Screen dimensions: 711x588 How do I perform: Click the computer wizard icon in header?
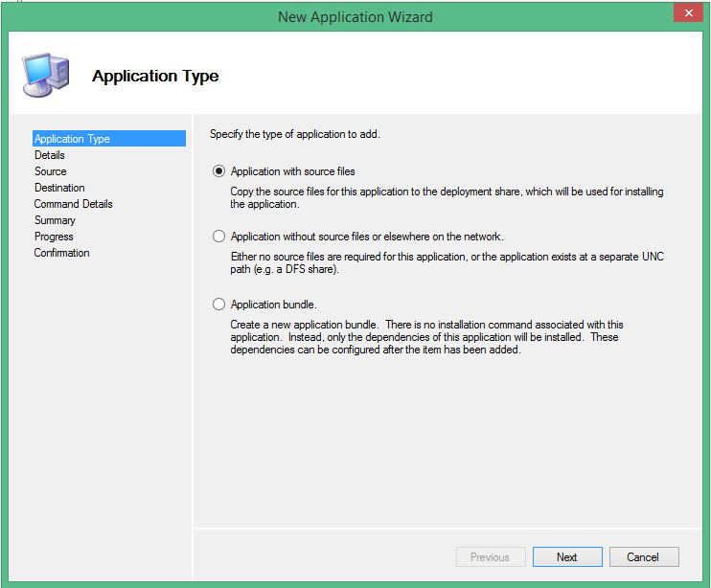tap(45, 72)
